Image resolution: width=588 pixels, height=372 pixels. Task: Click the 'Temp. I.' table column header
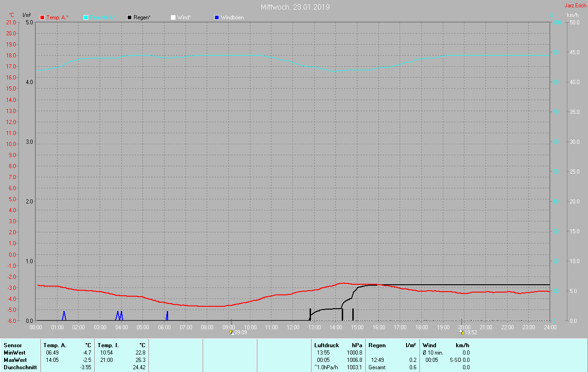(x=108, y=345)
